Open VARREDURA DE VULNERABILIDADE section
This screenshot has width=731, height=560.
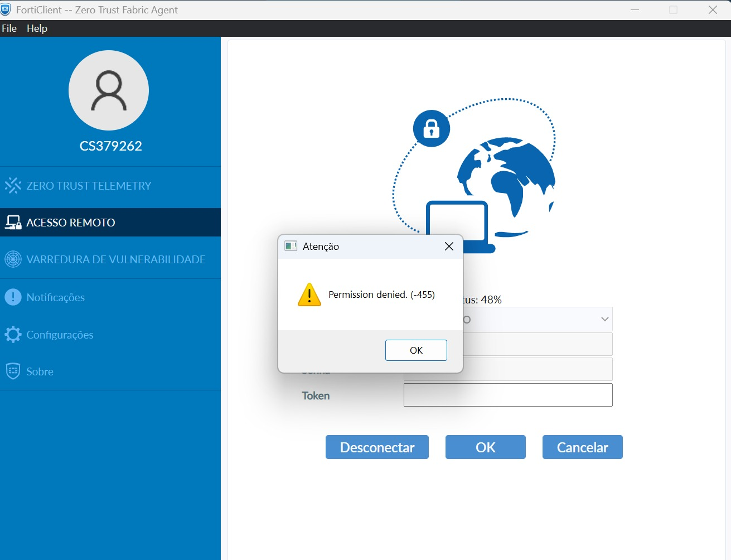110,259
